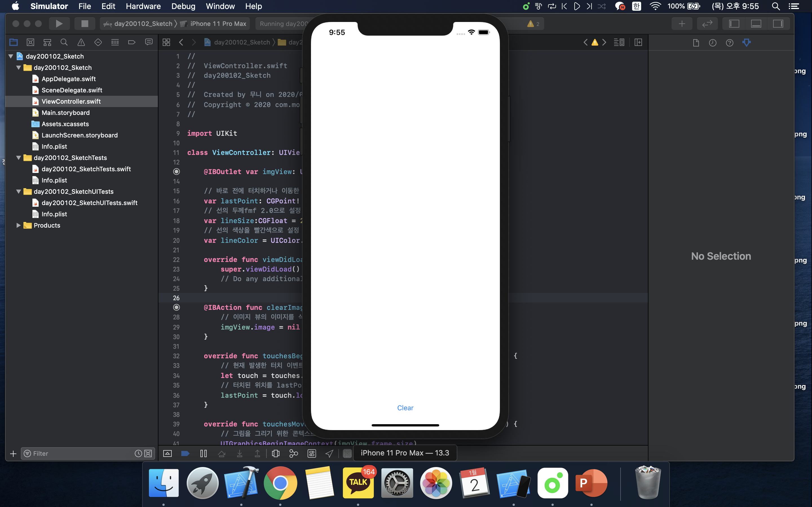This screenshot has width=812, height=507.
Task: Click the Xcode Run button
Action: 59,23
